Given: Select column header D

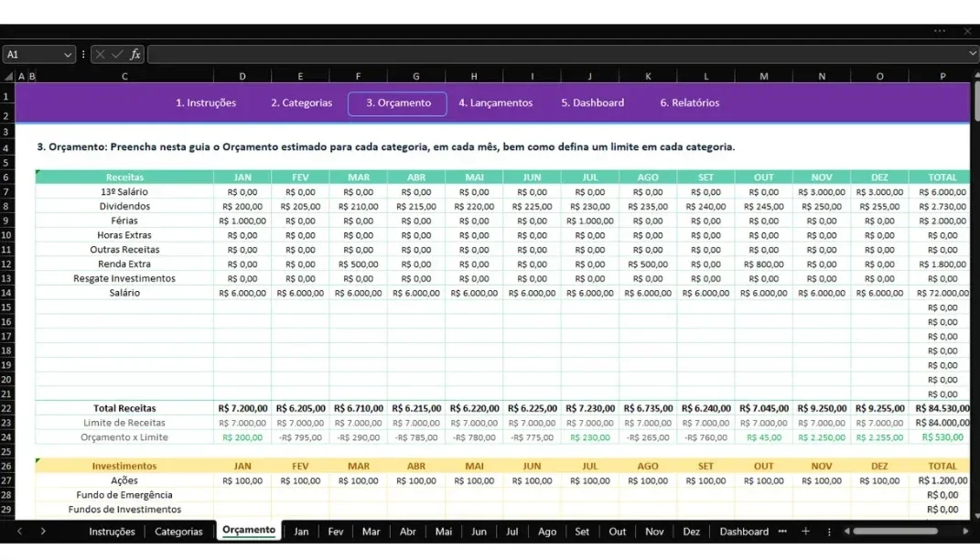Looking at the screenshot, I should (x=242, y=76).
